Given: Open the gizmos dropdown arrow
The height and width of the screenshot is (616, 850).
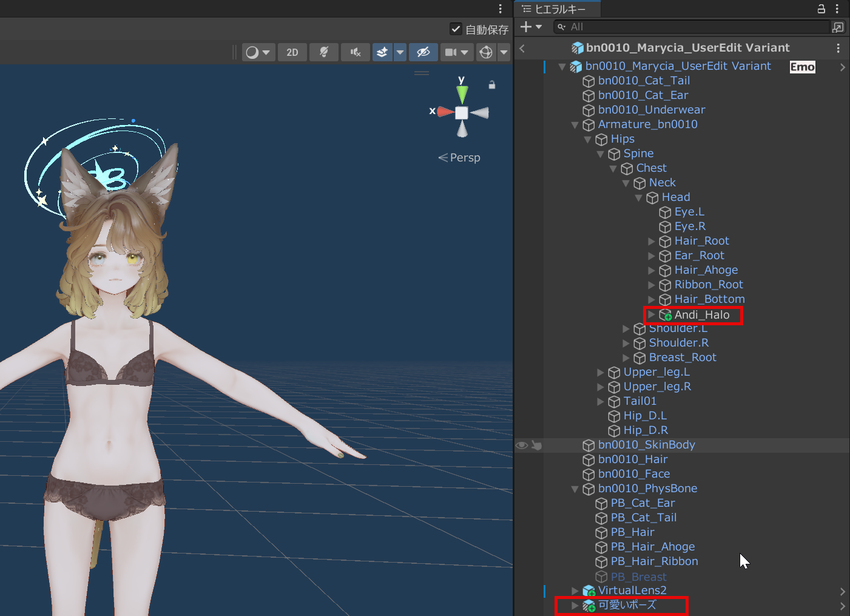Looking at the screenshot, I should (504, 52).
